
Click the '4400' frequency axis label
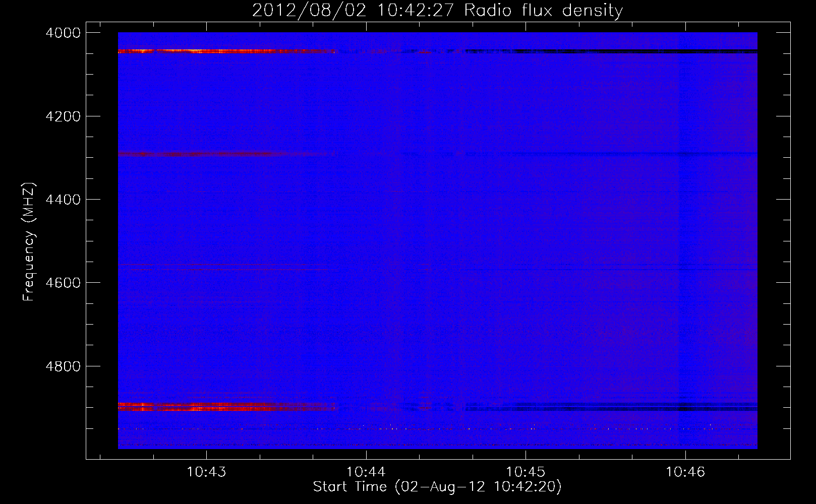pyautogui.click(x=63, y=200)
